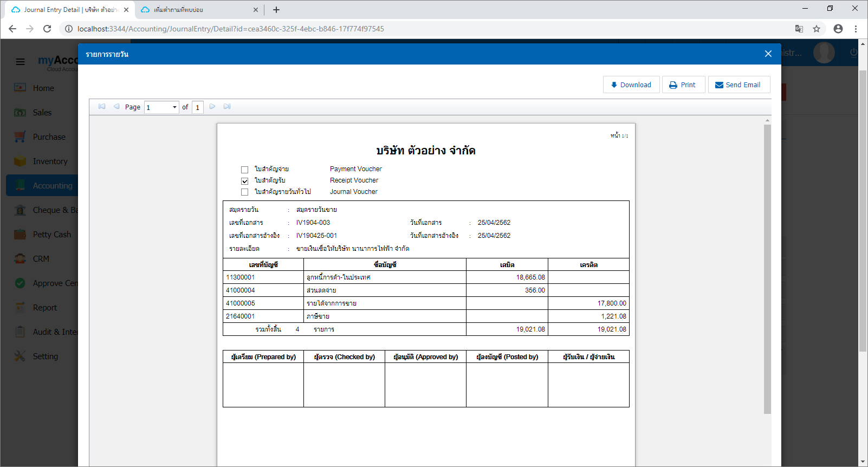Open the Sales menu item

coord(42,113)
